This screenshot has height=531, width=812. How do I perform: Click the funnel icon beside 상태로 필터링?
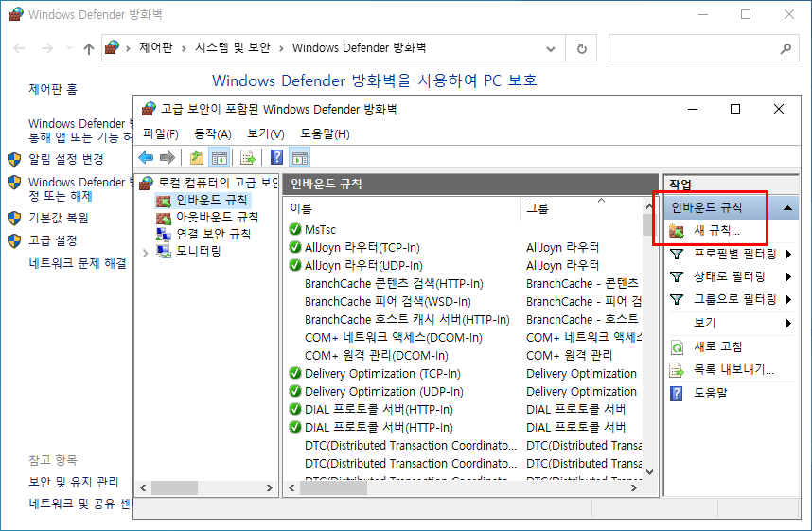[x=677, y=276]
